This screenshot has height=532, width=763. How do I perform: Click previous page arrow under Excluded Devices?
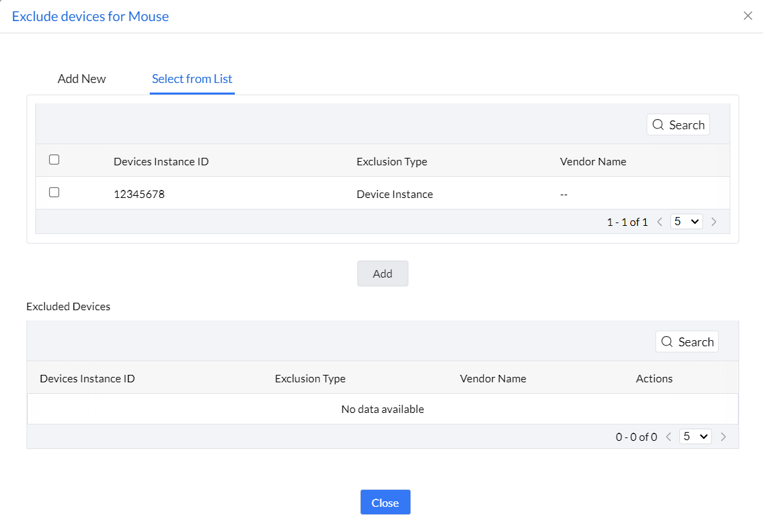(668, 437)
